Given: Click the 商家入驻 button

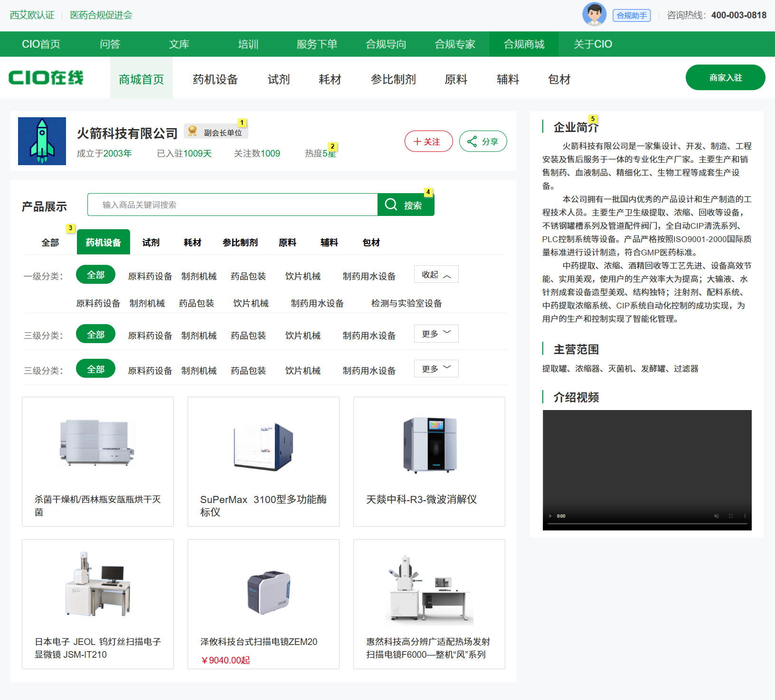Looking at the screenshot, I should (x=725, y=77).
